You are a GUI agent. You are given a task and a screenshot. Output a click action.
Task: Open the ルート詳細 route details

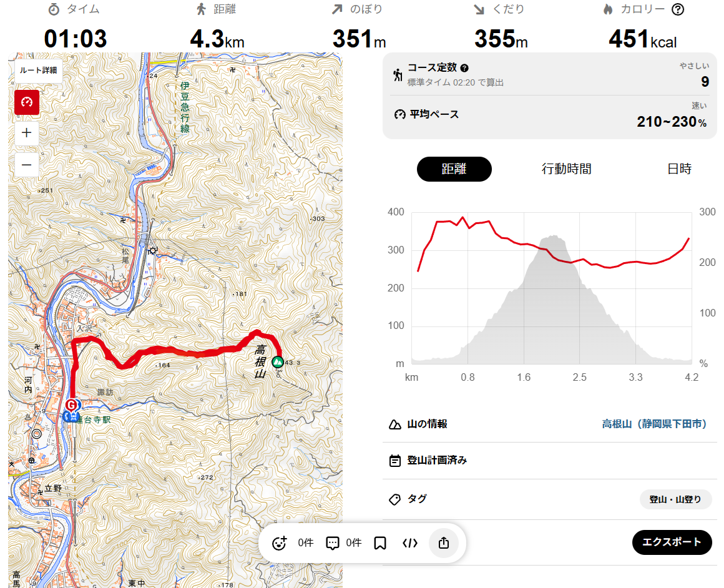[x=38, y=71]
